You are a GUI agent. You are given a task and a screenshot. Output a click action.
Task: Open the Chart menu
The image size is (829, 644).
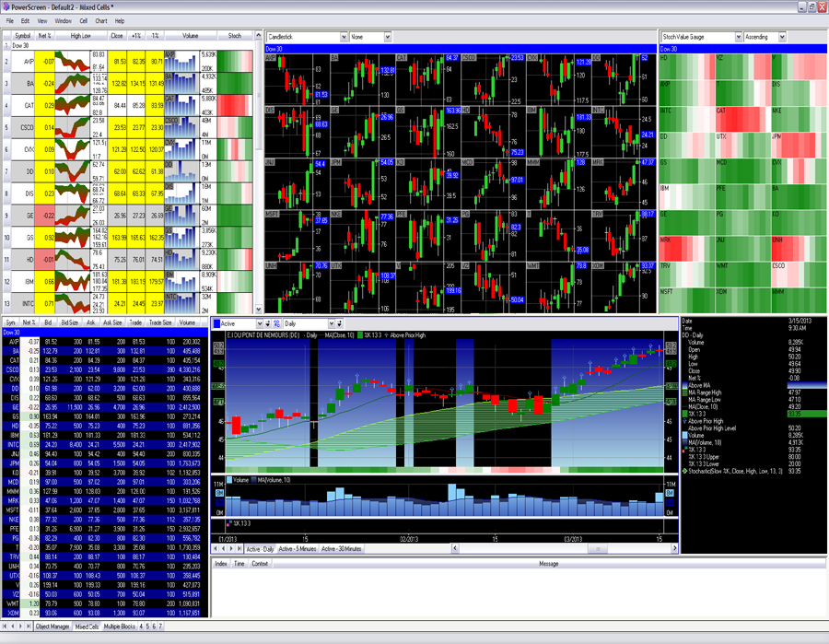click(101, 20)
